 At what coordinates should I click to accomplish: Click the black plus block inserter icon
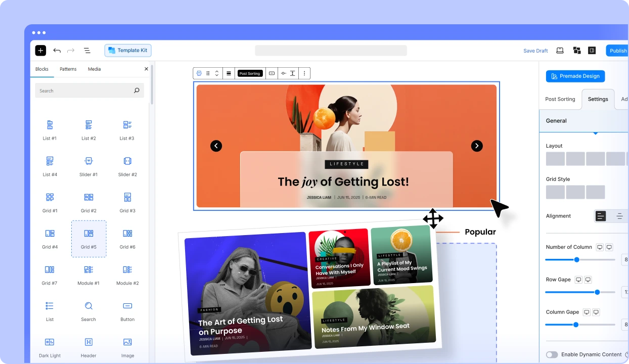click(x=40, y=51)
